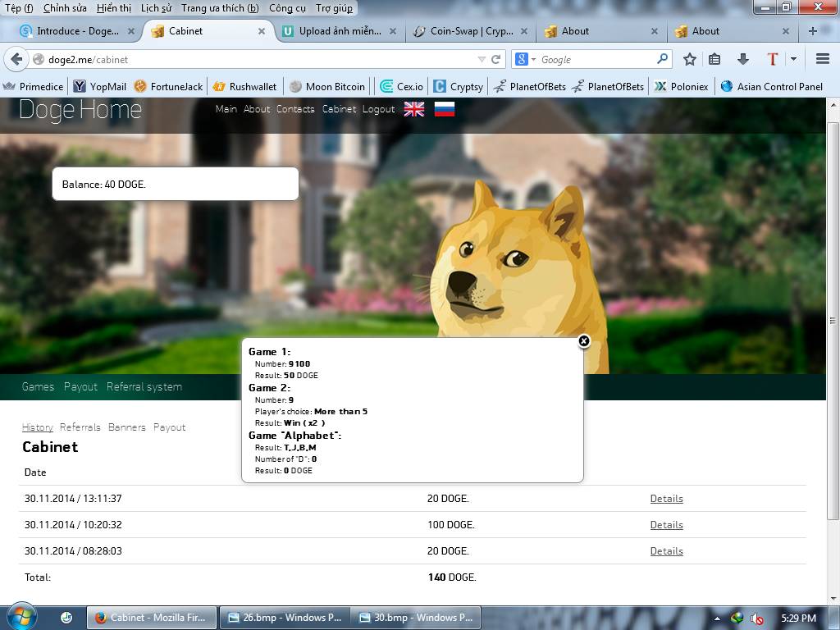Click the search magnifier icon

[x=663, y=59]
